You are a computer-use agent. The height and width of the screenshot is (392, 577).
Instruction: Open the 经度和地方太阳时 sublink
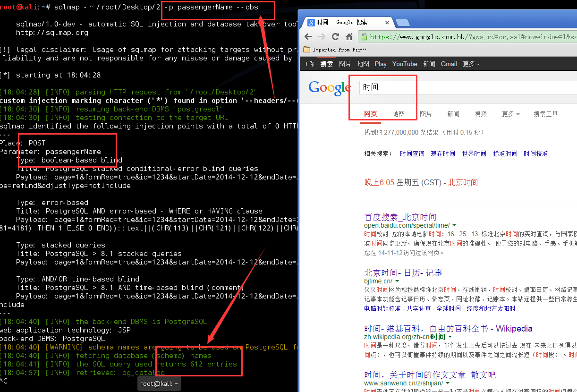point(491,308)
